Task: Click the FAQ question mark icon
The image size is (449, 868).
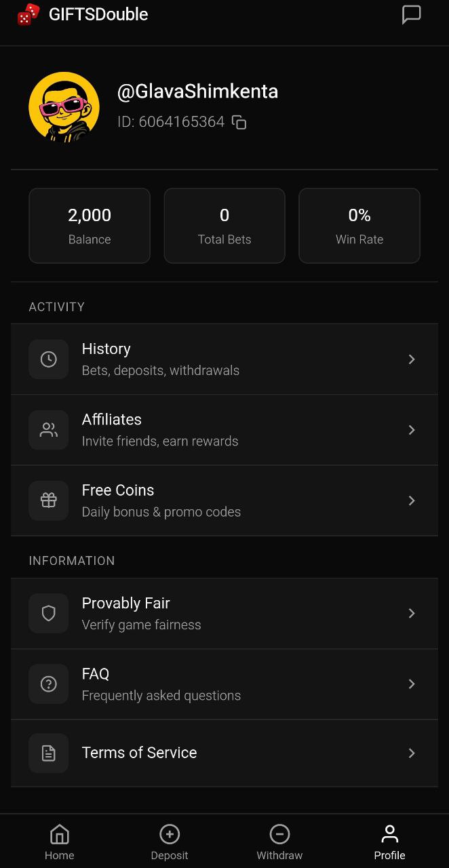Action: tap(48, 684)
